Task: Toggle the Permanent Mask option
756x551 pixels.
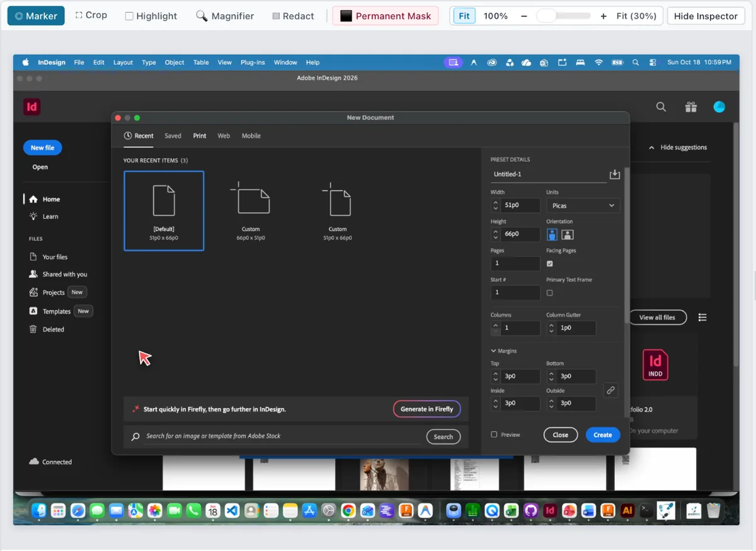Action: coord(386,16)
